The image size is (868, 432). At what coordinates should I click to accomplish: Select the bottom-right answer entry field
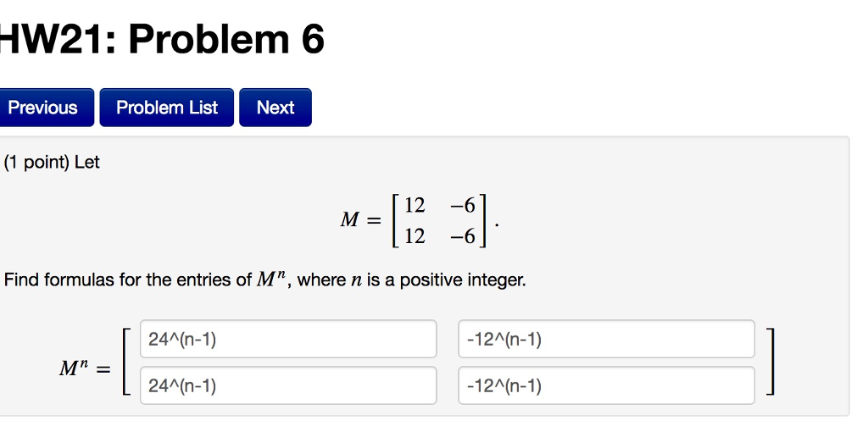[x=606, y=385]
